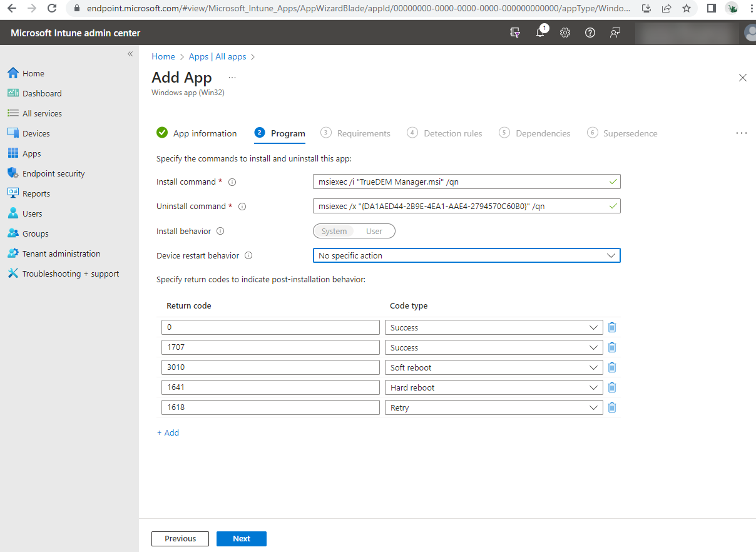Open the settings gear in header
The width and height of the screenshot is (756, 552).
pyautogui.click(x=565, y=33)
